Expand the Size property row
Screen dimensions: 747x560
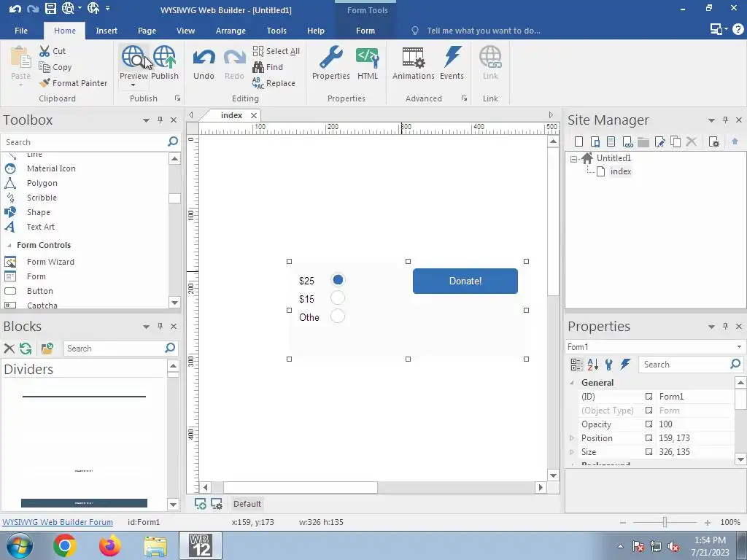(x=572, y=452)
